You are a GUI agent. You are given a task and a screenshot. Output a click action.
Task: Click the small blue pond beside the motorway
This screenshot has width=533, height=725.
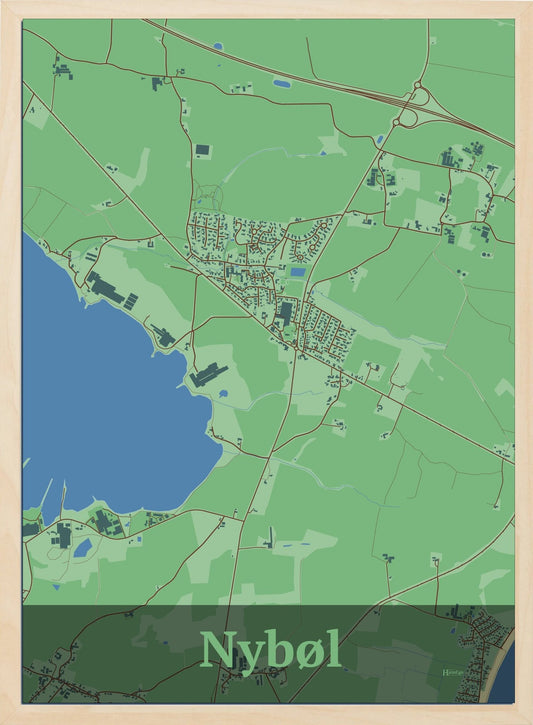282,84
